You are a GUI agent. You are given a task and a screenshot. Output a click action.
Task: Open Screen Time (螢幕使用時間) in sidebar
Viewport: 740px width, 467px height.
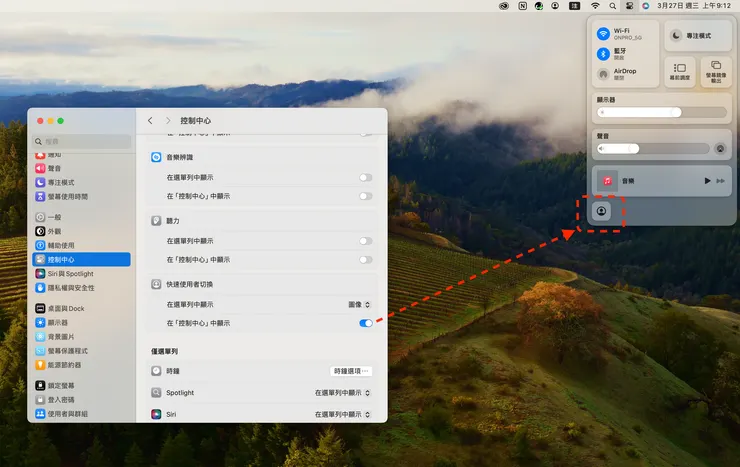(82, 197)
